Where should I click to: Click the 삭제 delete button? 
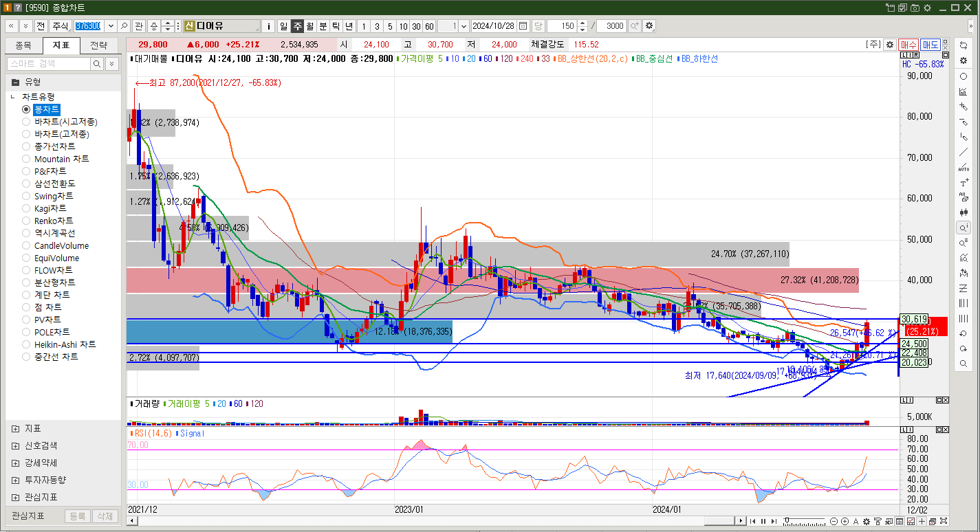105,516
